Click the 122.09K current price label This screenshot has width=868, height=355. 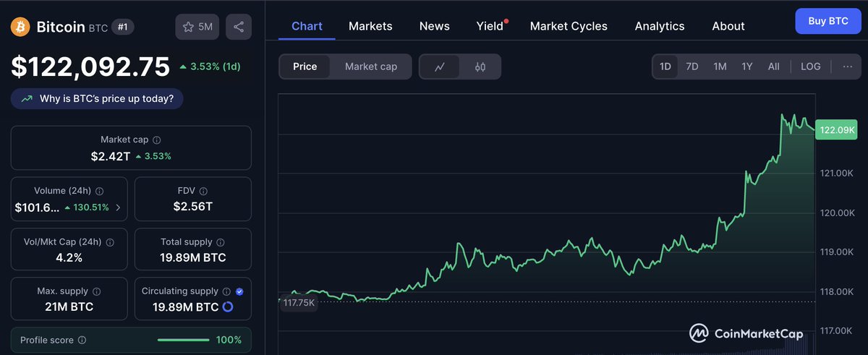[x=837, y=130]
